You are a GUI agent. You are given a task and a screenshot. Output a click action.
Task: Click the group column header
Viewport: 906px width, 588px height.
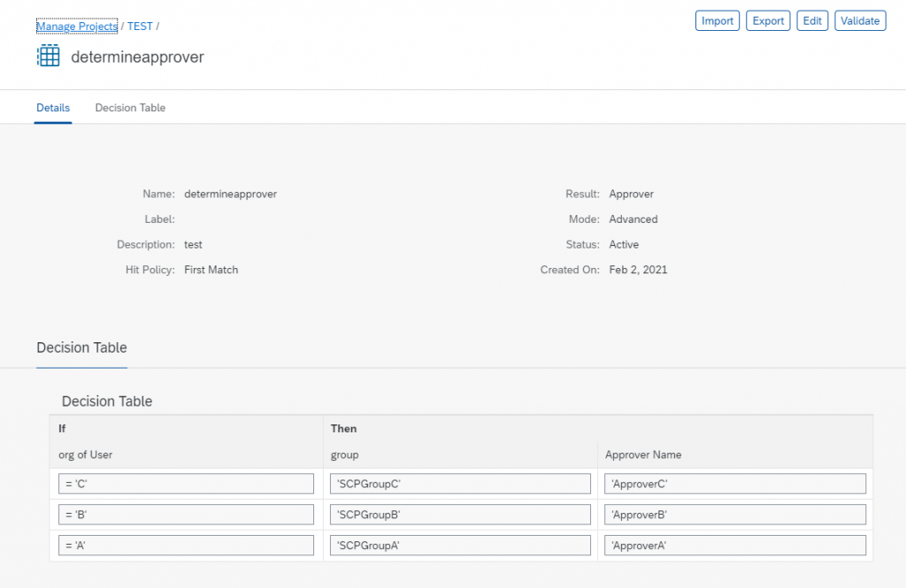[x=344, y=455]
